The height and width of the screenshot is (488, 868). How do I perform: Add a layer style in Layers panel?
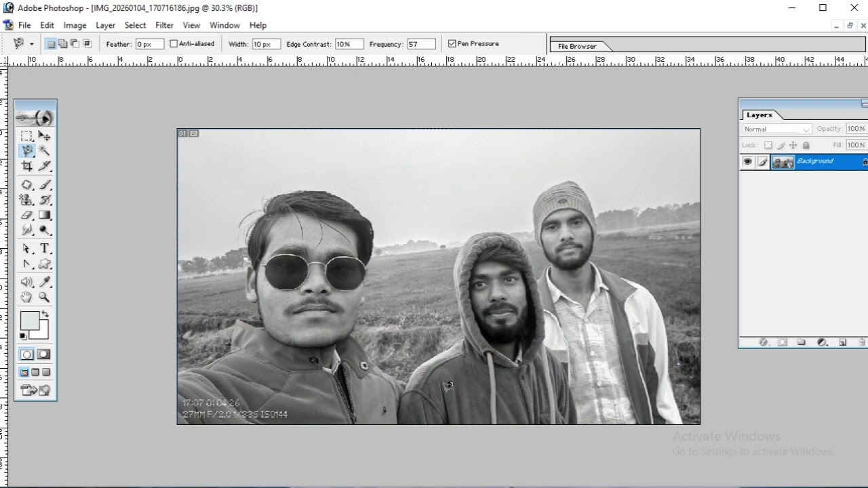click(x=763, y=342)
